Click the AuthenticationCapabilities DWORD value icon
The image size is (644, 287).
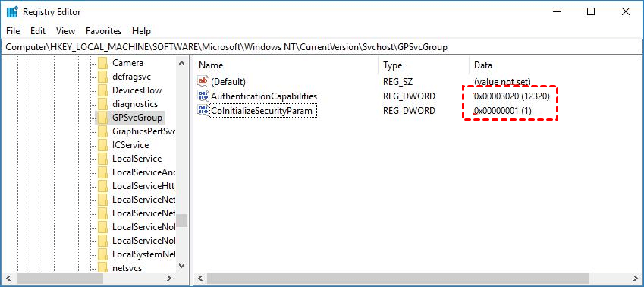[x=203, y=96]
